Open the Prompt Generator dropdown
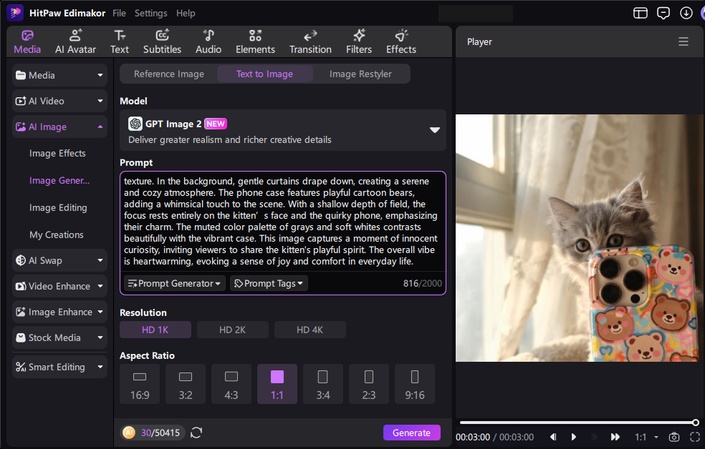 tap(174, 283)
